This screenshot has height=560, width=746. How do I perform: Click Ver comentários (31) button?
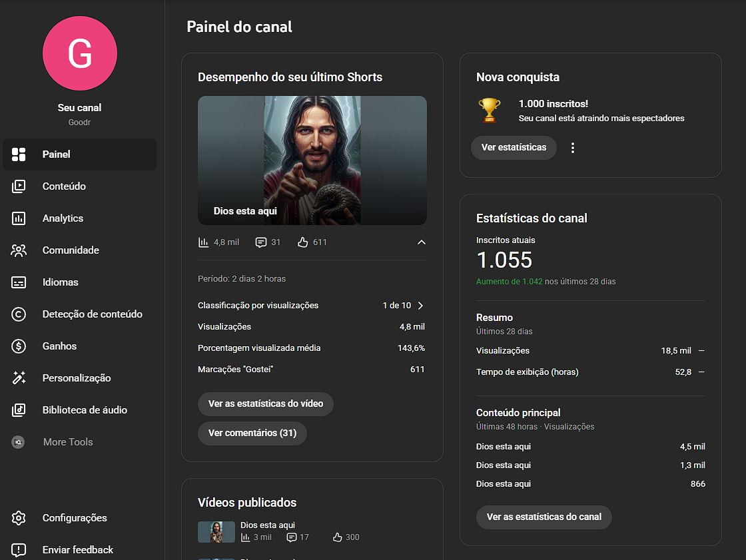point(252,433)
